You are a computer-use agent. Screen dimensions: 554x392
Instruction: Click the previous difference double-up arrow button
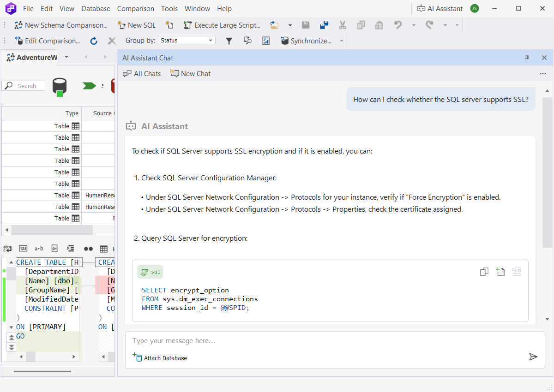point(11,338)
